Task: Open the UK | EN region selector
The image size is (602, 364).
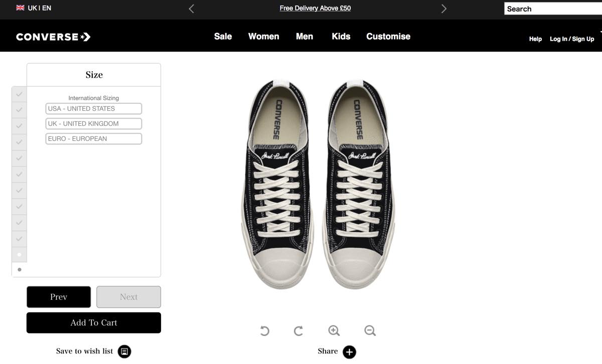Action: click(x=34, y=8)
